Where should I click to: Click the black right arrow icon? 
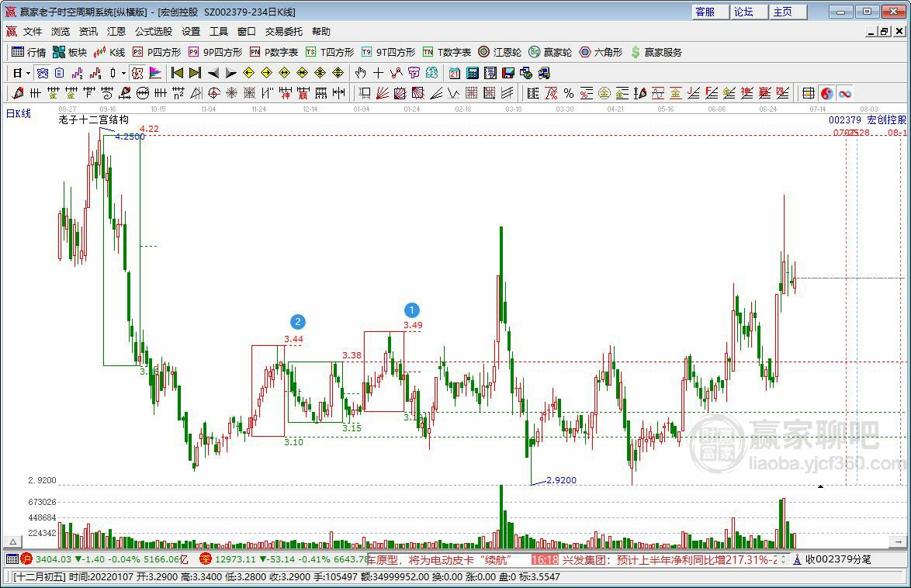[x=230, y=73]
